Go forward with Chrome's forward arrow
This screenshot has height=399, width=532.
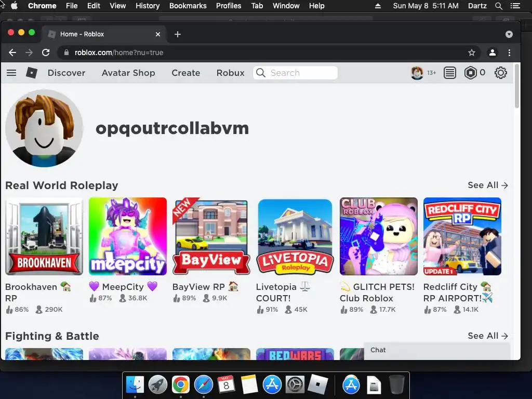point(29,52)
